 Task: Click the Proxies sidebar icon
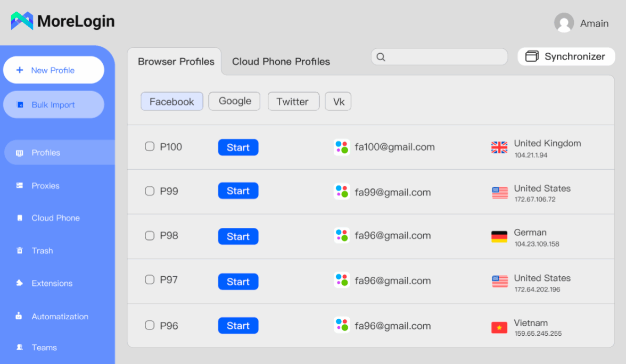point(20,186)
